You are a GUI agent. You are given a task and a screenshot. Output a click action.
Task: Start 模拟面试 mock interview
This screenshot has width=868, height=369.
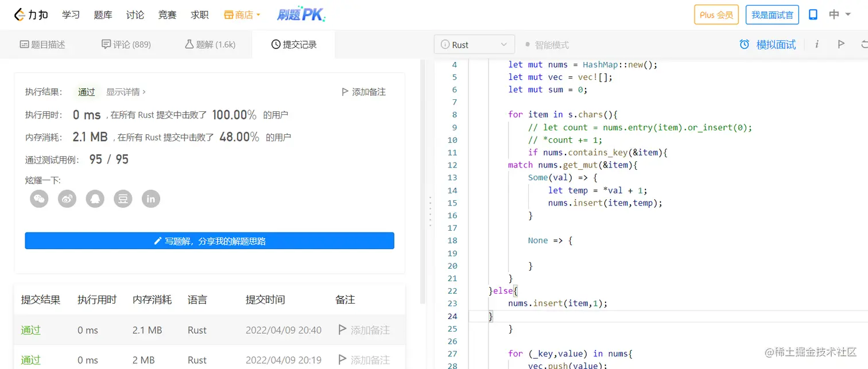[768, 44]
